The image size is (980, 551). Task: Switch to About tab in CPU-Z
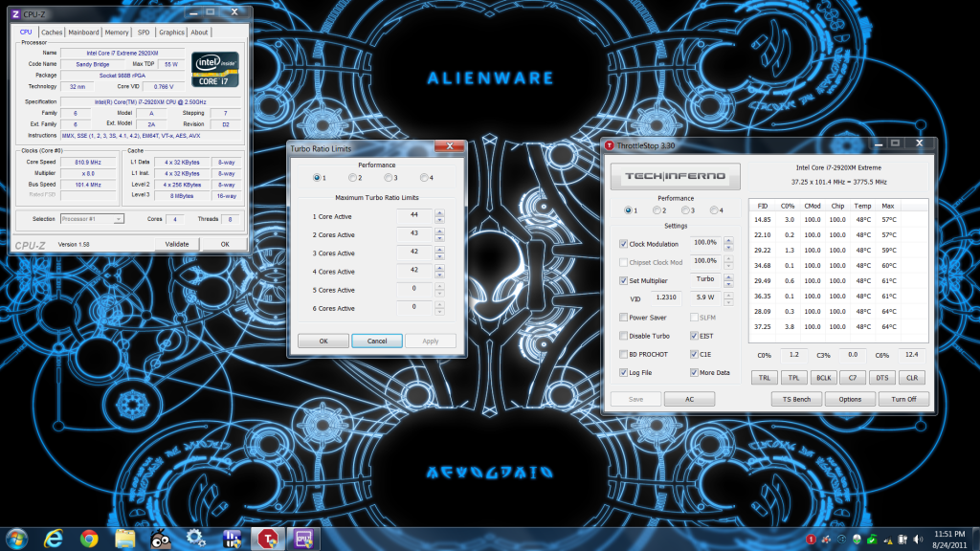199,33
